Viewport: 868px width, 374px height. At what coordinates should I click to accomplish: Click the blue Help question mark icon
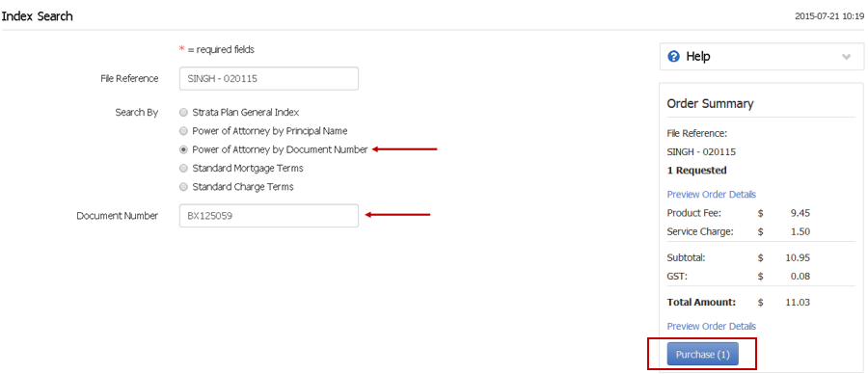[x=674, y=57]
